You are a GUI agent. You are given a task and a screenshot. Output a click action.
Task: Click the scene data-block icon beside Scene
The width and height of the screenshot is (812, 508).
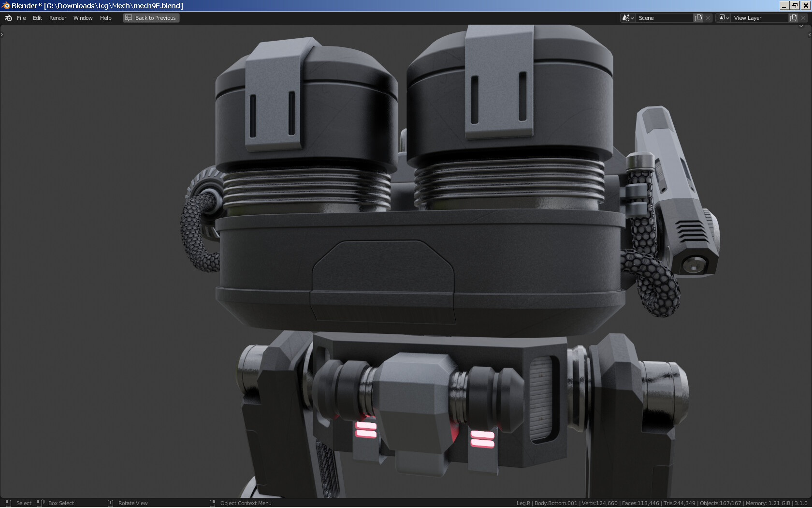pyautogui.click(x=625, y=18)
